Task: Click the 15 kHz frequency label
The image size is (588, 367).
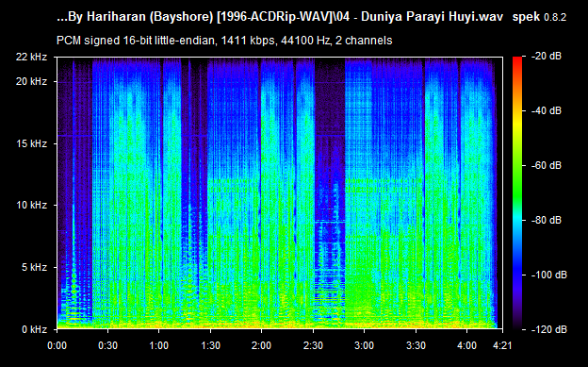Action: (x=32, y=143)
